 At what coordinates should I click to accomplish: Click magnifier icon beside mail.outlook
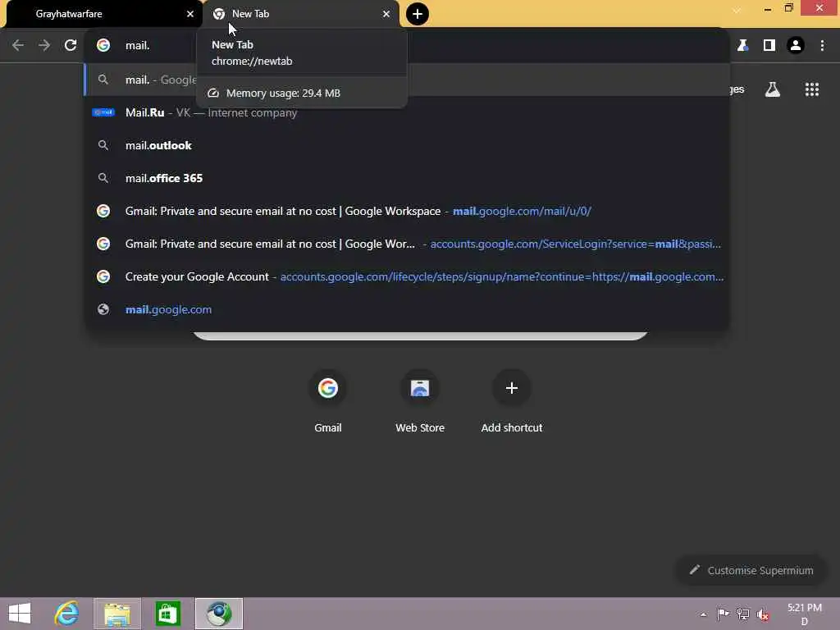(103, 145)
